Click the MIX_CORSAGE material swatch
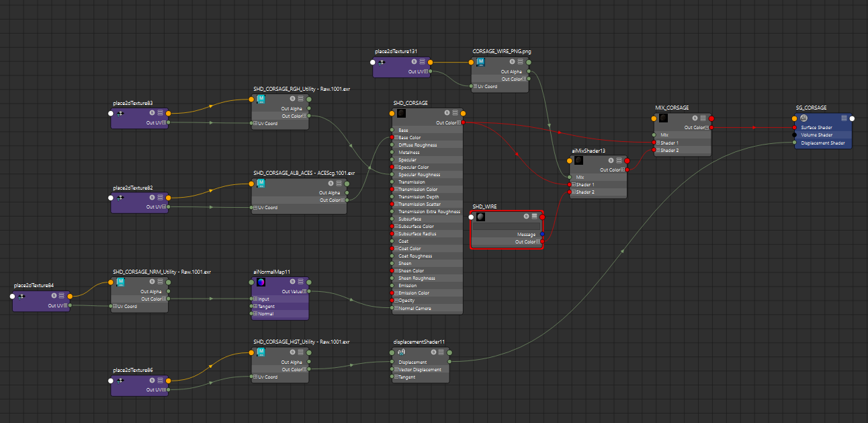The width and height of the screenshot is (868, 423). coord(663,118)
